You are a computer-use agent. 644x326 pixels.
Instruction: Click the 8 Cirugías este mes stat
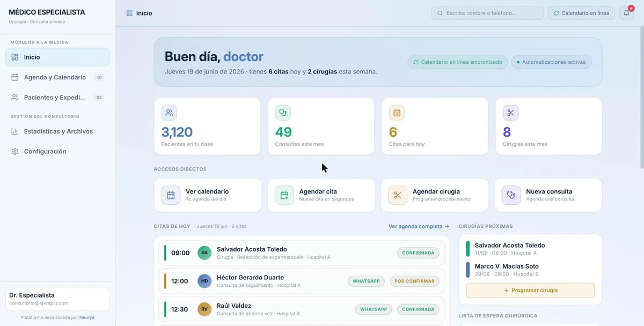coord(548,127)
